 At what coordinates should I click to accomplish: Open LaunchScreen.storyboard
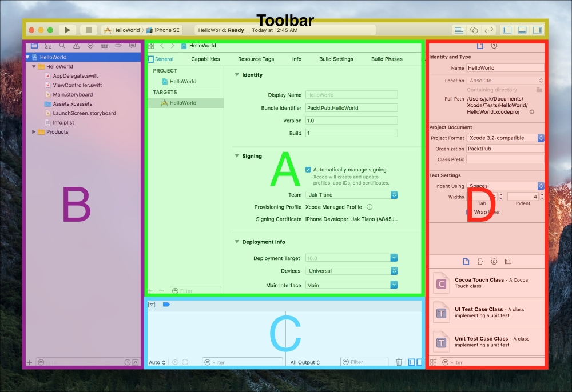coord(80,113)
